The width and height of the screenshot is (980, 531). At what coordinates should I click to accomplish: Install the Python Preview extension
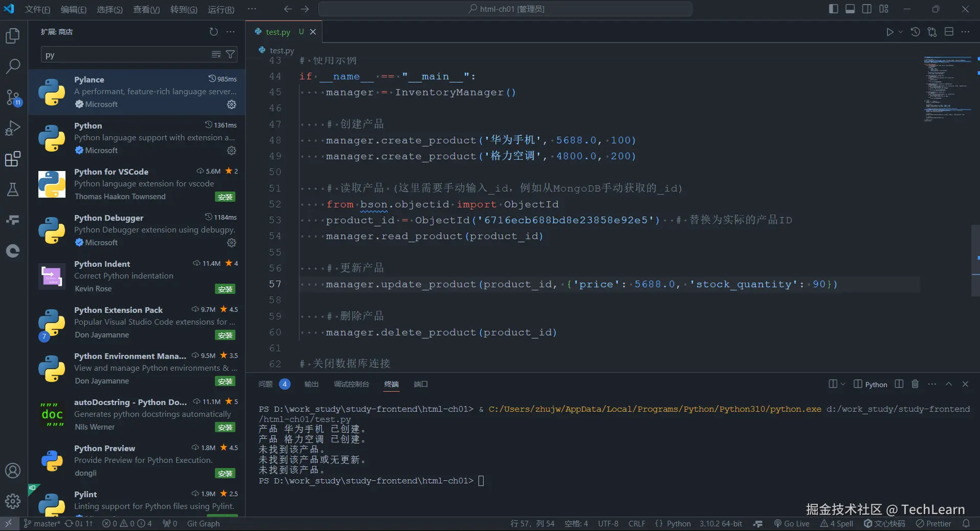tap(225, 474)
